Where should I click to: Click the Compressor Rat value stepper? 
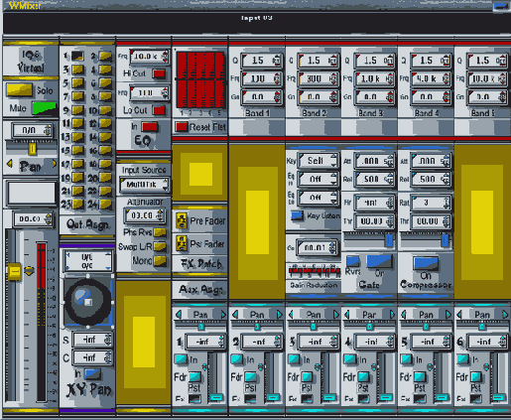click(x=446, y=203)
